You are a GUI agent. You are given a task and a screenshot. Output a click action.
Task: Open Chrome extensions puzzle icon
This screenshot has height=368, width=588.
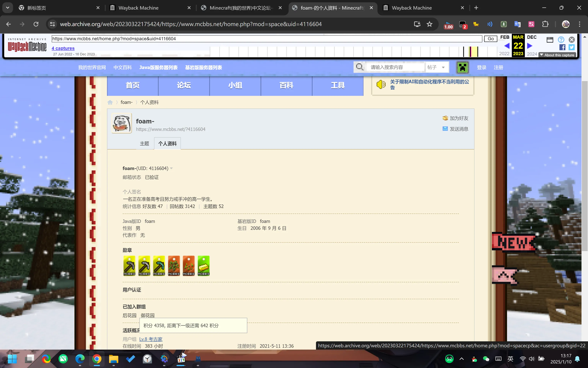[x=545, y=24]
